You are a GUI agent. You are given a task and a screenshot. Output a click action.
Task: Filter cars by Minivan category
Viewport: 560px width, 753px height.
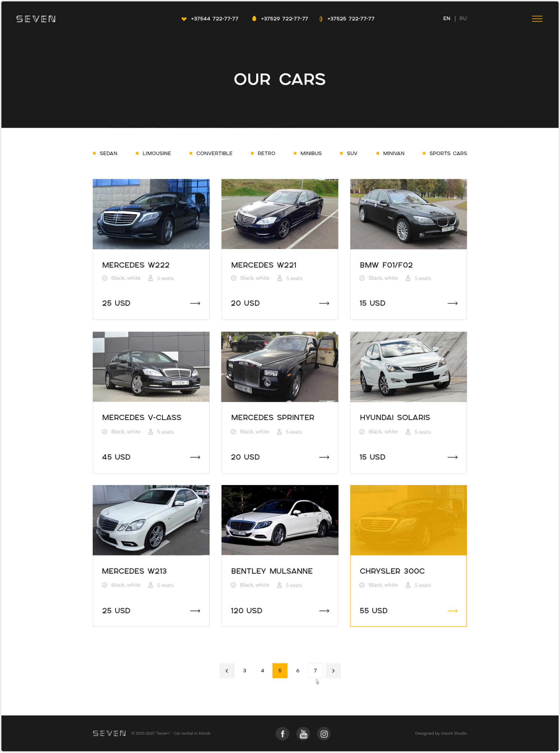[x=390, y=153]
